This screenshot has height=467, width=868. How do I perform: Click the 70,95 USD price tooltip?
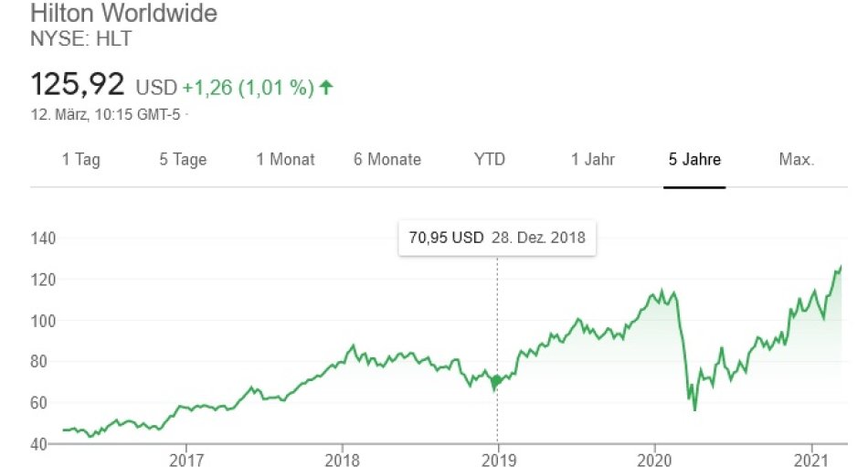[497, 238]
